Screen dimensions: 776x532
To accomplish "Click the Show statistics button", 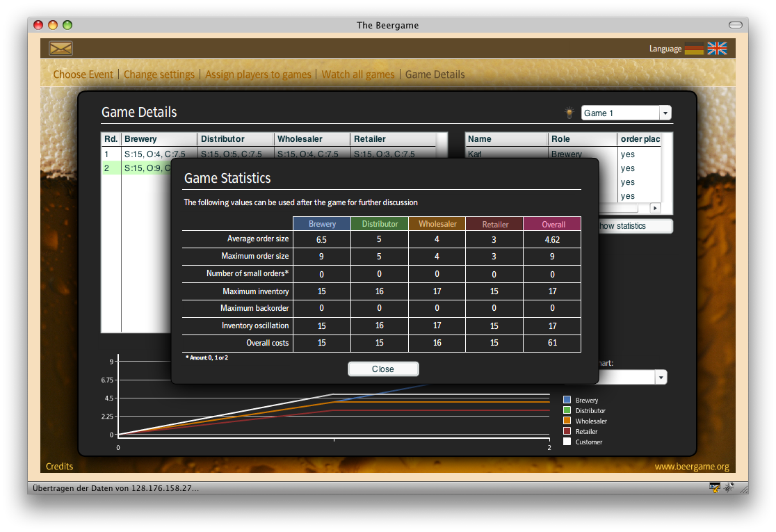I will coord(636,226).
